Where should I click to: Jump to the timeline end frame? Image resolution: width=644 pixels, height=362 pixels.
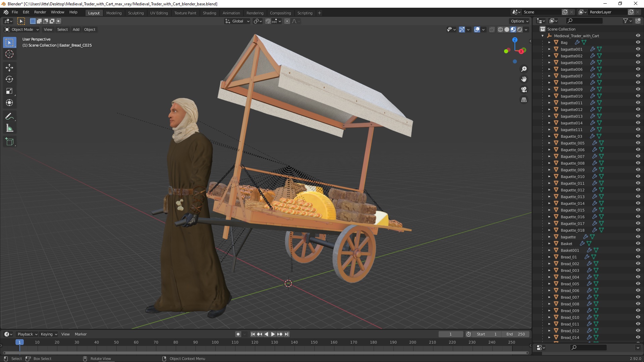pyautogui.click(x=286, y=334)
